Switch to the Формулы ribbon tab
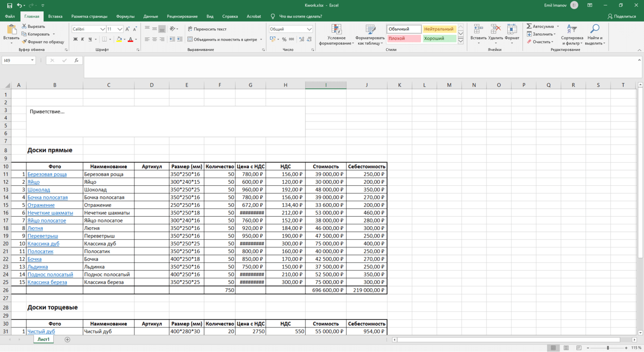Image resolution: width=644 pixels, height=352 pixels. tap(125, 16)
